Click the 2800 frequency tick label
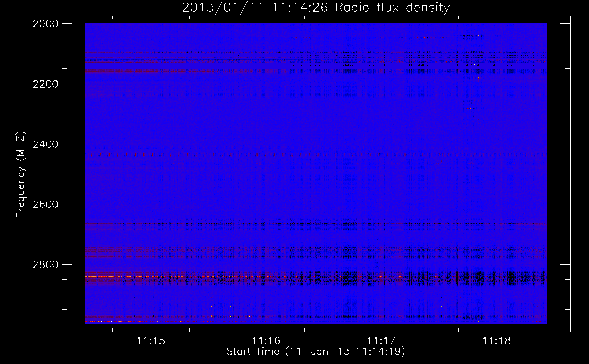 pyautogui.click(x=46, y=265)
